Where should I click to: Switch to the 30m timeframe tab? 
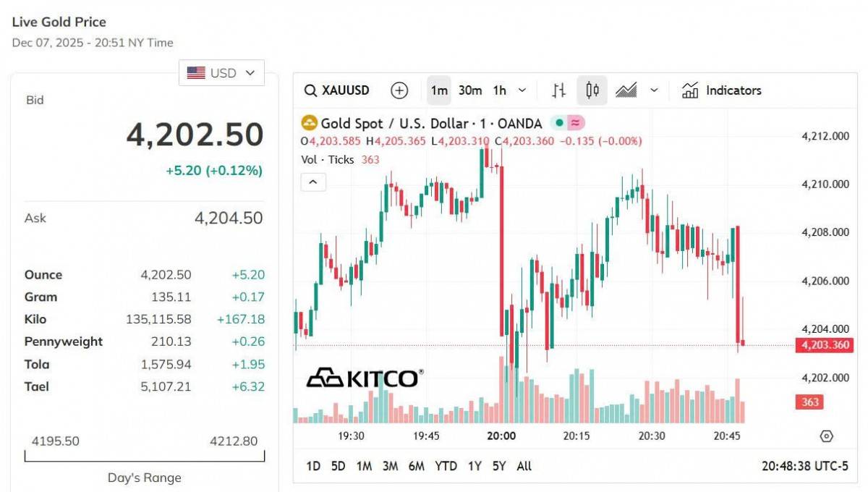click(x=469, y=90)
